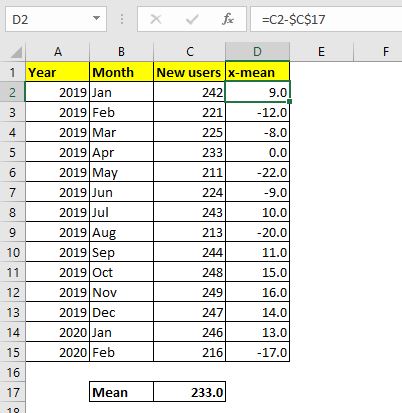Click the fill handle of cell D2
Viewport: 402px width, 413px height.
click(289, 101)
